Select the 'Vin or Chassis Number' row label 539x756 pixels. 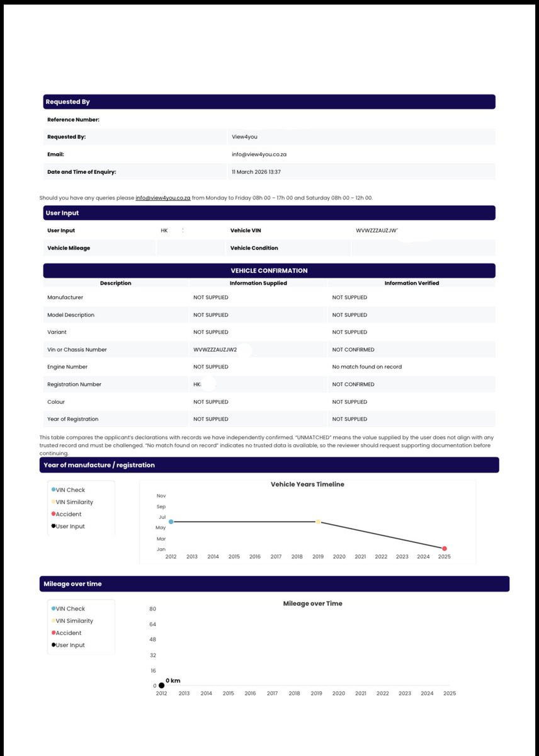[77, 350]
